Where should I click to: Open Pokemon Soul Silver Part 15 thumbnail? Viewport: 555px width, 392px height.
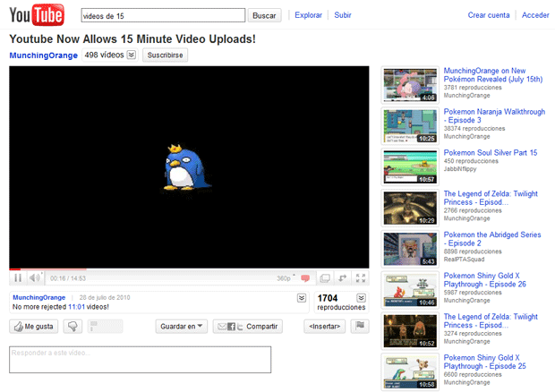coord(410,167)
